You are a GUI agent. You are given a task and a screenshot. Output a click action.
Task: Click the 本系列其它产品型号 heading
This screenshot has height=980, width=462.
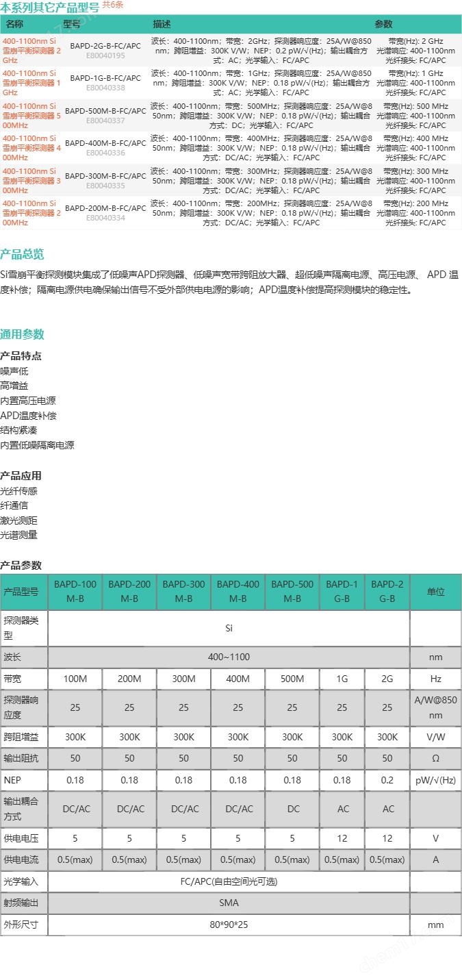(49, 8)
